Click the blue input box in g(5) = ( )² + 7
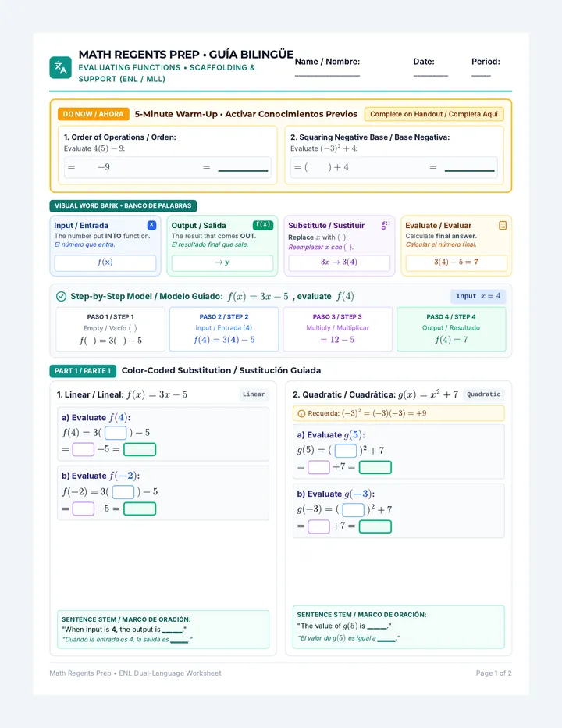The width and height of the screenshot is (562, 728). tap(346, 451)
